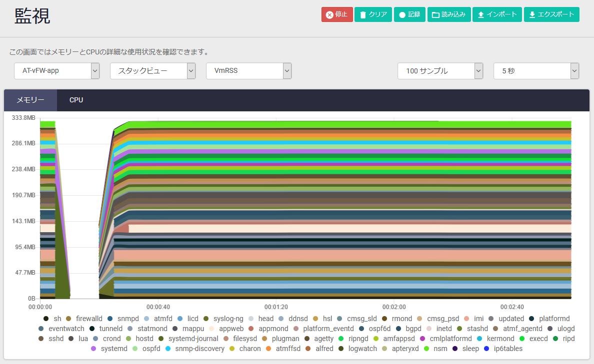Hide the tunneld legend entry
The image size is (594, 364).
click(x=106, y=329)
